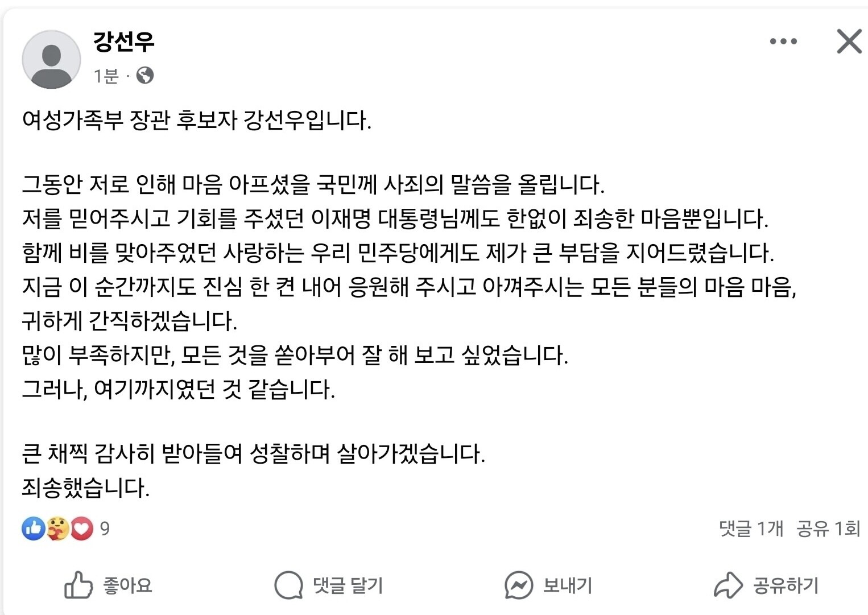
Task: Open 강선우 profile picture avatar
Action: tap(51, 60)
